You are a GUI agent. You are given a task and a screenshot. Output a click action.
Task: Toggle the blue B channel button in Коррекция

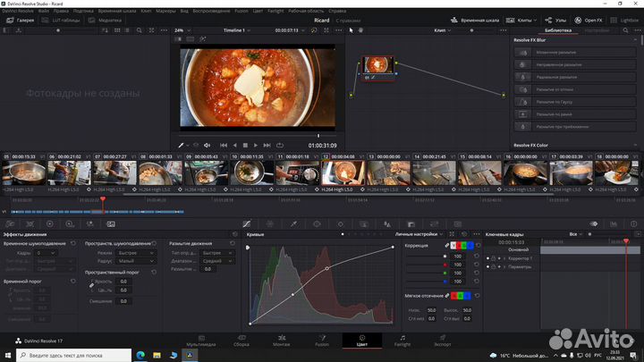(471, 245)
